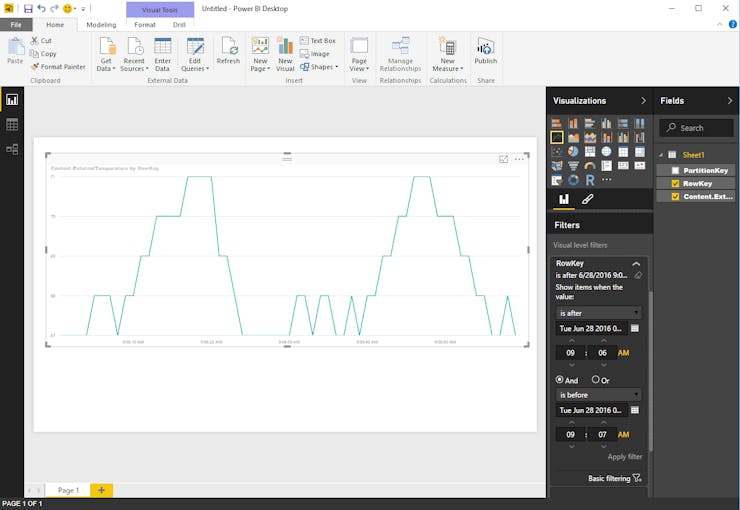Collapse the Visualizations pane
The height and width of the screenshot is (510, 740).
tap(643, 100)
